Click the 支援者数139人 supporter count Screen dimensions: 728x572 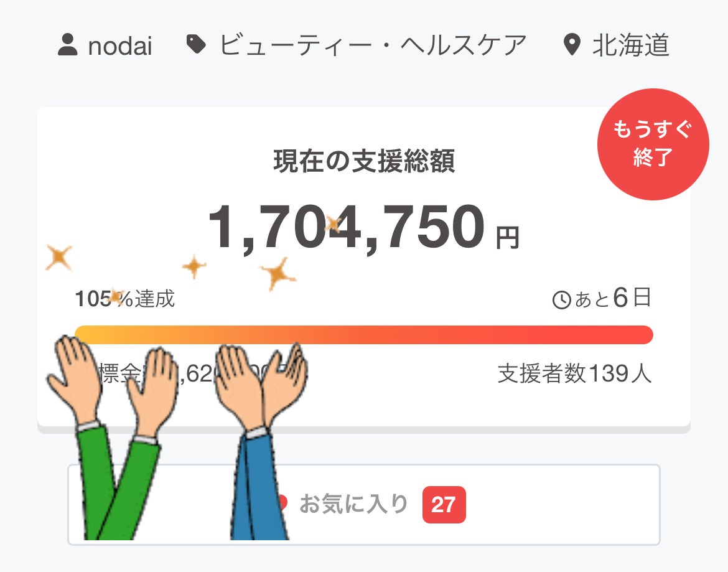pyautogui.click(x=574, y=374)
